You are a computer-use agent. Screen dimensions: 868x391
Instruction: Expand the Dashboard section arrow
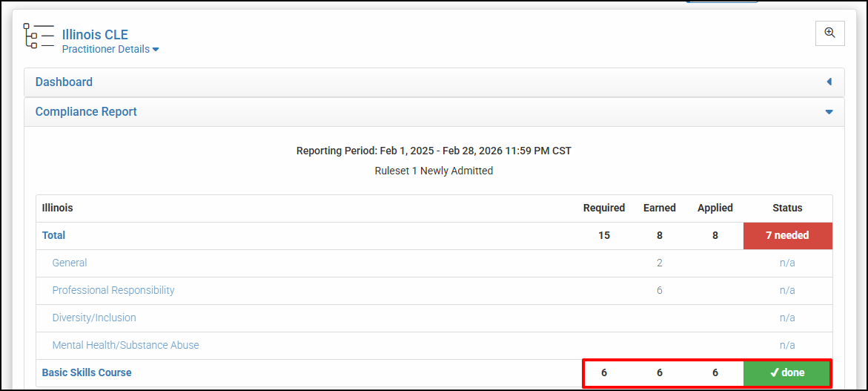coord(829,82)
